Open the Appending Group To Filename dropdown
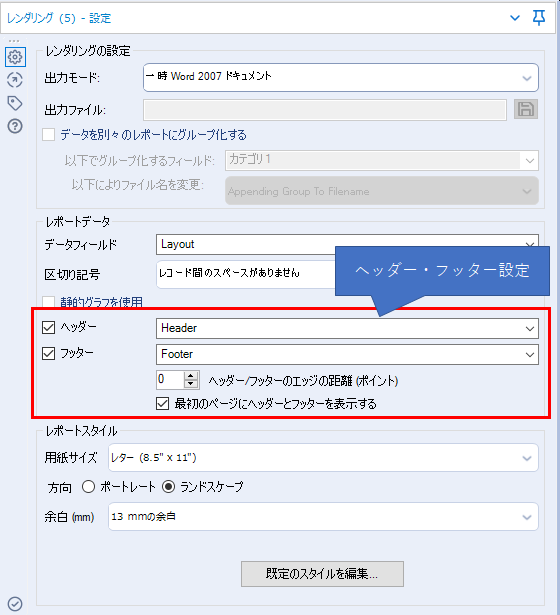 382,191
